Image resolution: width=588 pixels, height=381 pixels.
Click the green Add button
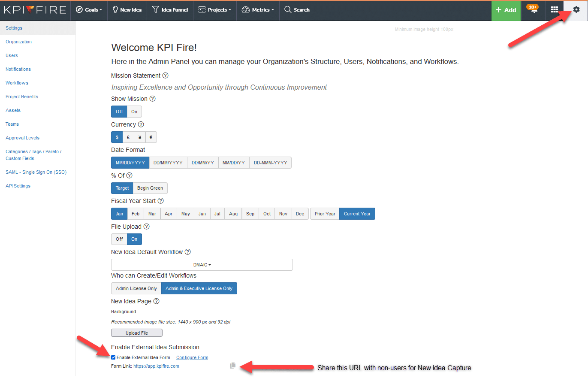tap(506, 10)
